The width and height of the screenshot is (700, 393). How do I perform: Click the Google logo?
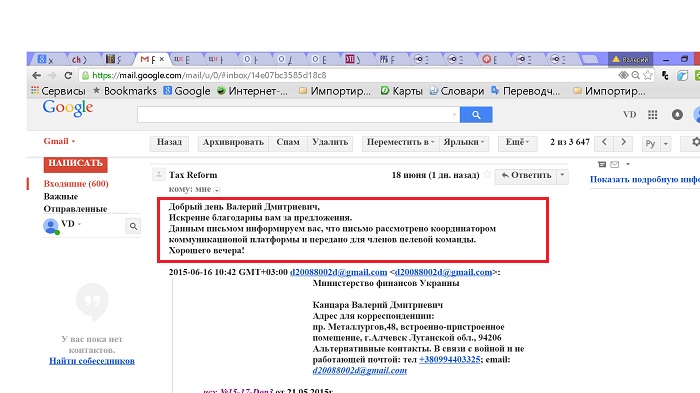tap(68, 109)
